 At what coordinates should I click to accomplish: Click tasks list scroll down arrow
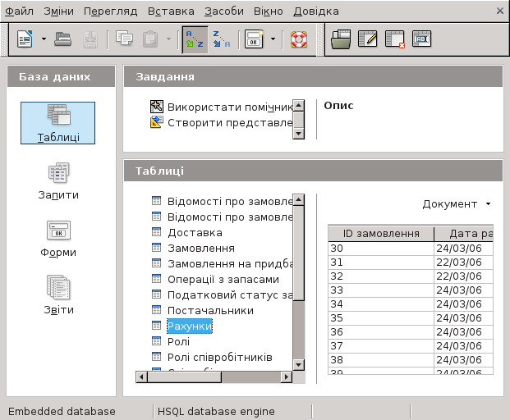click(299, 134)
